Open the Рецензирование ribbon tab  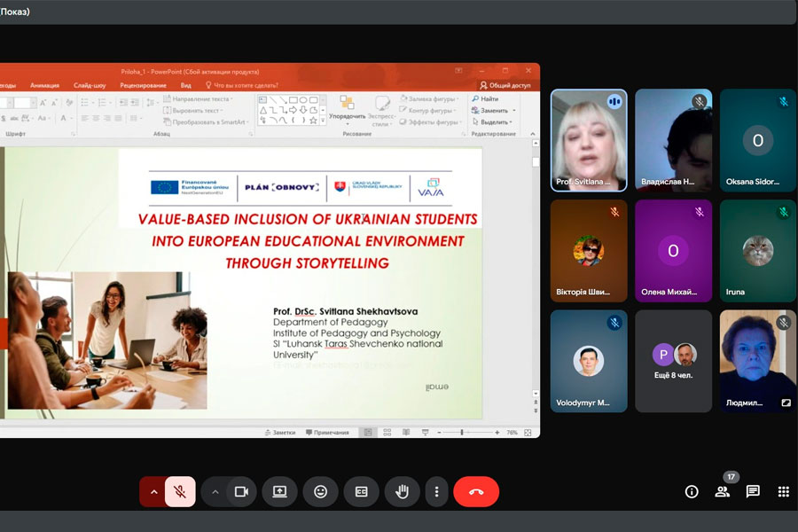[143, 85]
